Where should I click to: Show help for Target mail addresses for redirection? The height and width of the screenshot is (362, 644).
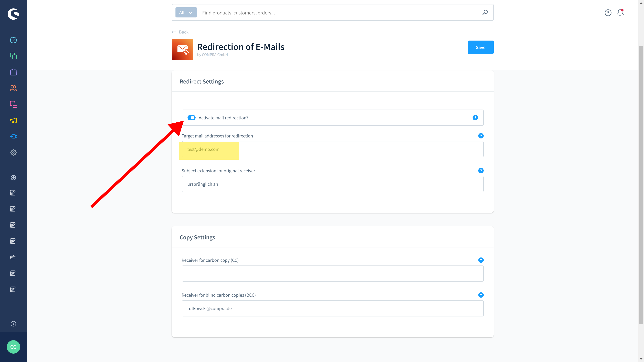[x=481, y=136]
